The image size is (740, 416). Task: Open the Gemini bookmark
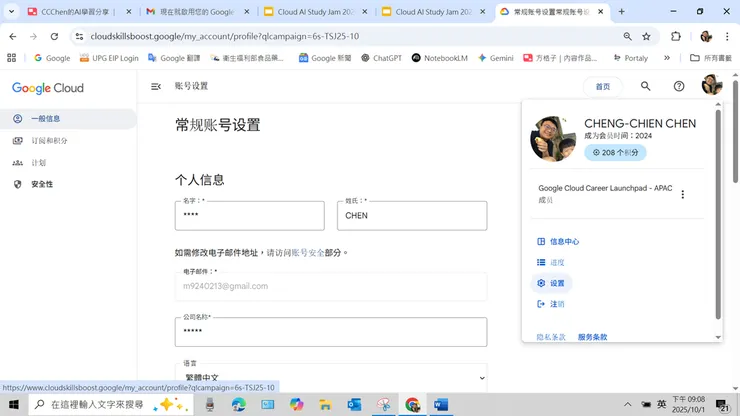(x=496, y=58)
